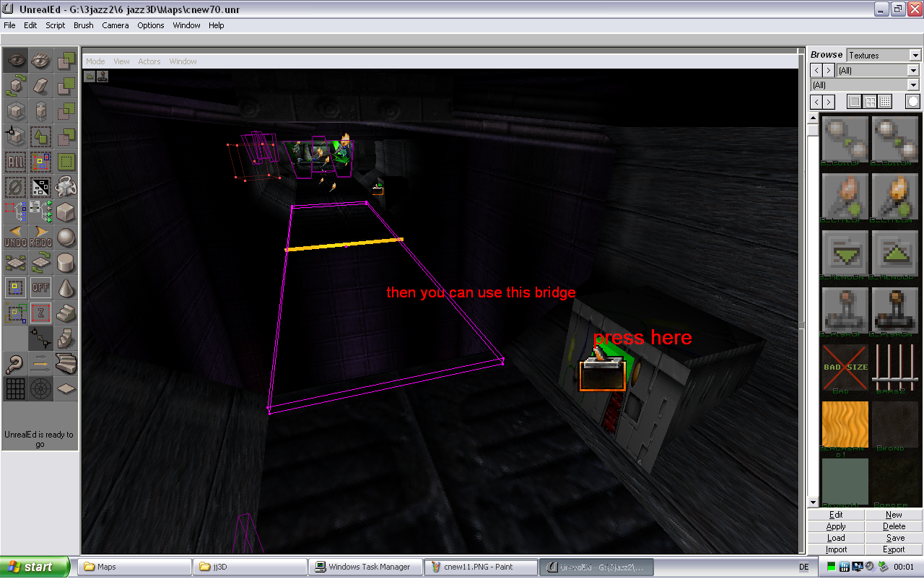Image resolution: width=924 pixels, height=579 pixels.
Task: Click the Undo arrow tool
Action: (16, 237)
